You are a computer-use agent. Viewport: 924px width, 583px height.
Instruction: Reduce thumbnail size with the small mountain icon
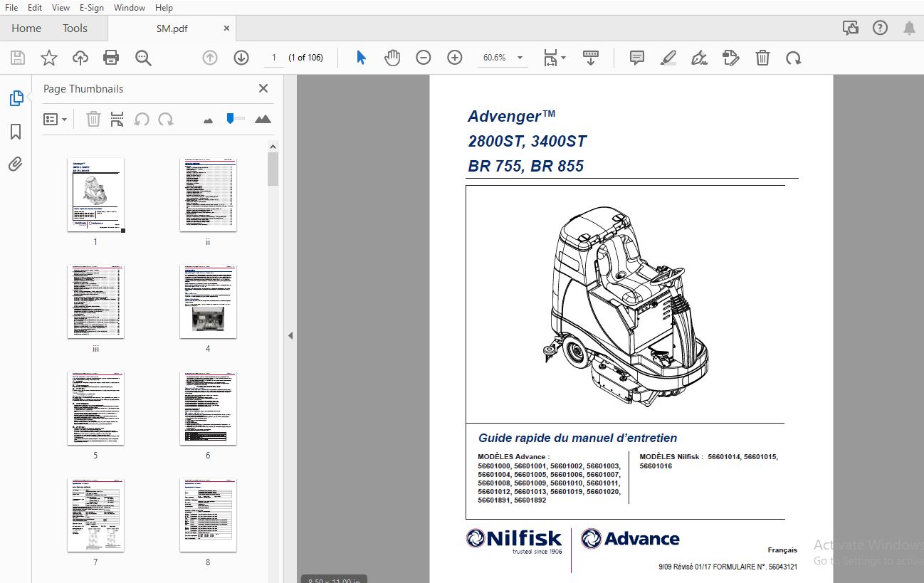pos(208,120)
